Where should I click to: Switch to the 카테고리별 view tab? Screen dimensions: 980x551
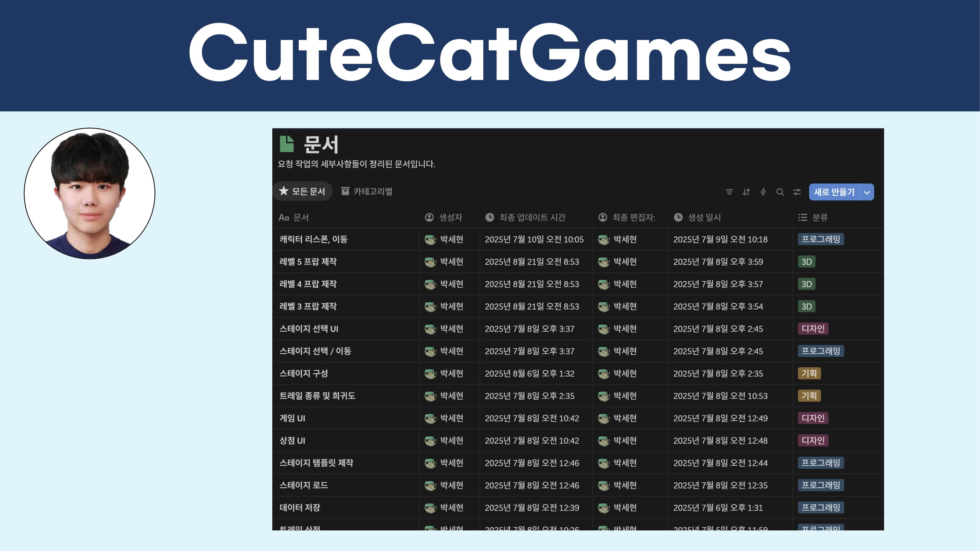coord(366,191)
